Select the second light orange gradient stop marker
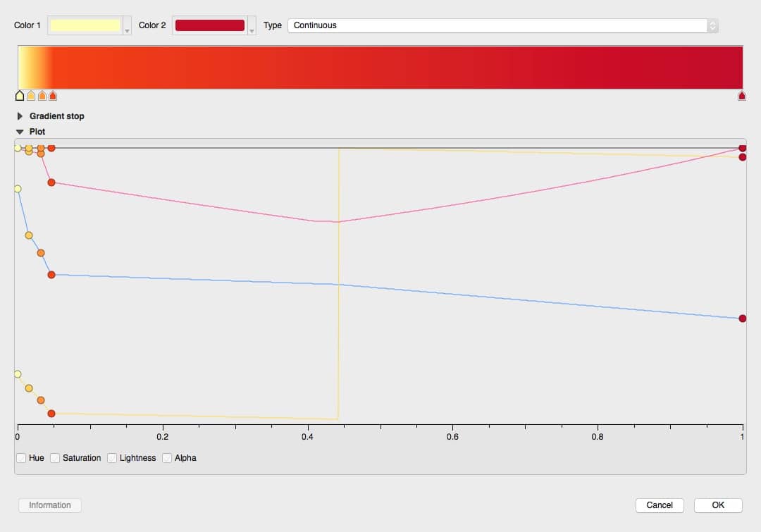 (x=31, y=96)
